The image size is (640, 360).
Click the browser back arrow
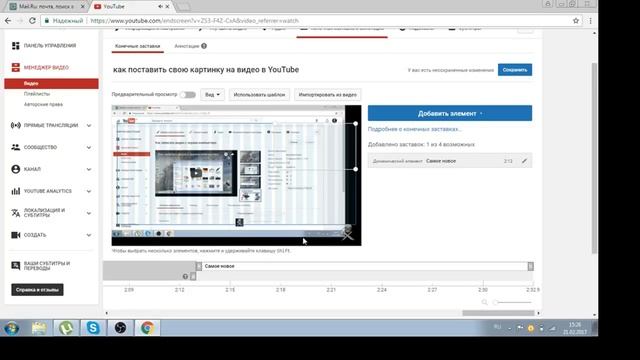pyautogui.click(x=8, y=20)
